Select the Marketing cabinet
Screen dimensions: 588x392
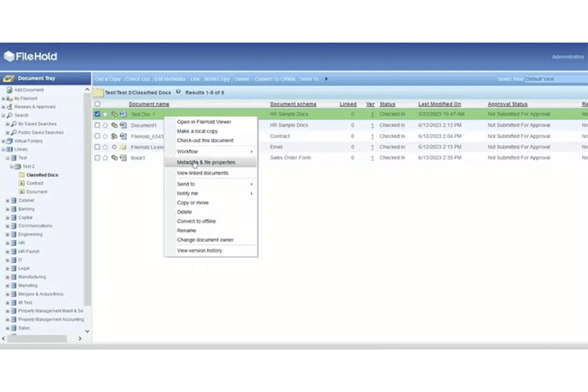point(28,286)
